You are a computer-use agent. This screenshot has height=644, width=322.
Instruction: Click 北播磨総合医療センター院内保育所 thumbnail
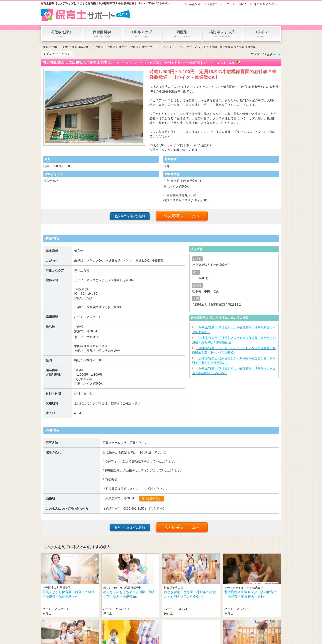click(252, 569)
